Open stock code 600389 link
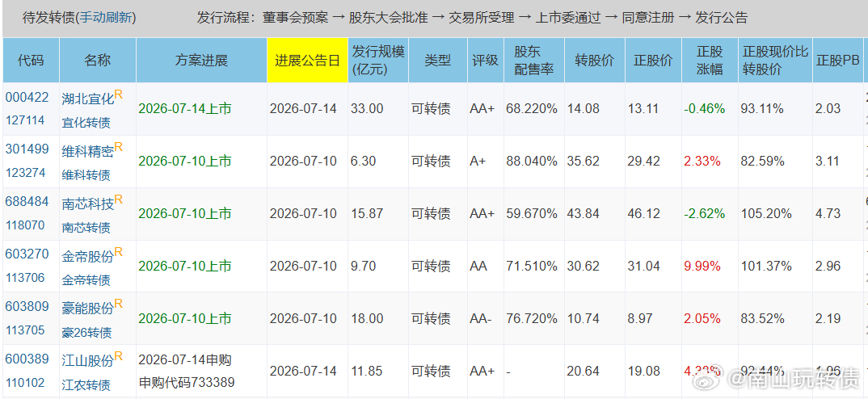This screenshot has height=399, width=868. coord(27,359)
